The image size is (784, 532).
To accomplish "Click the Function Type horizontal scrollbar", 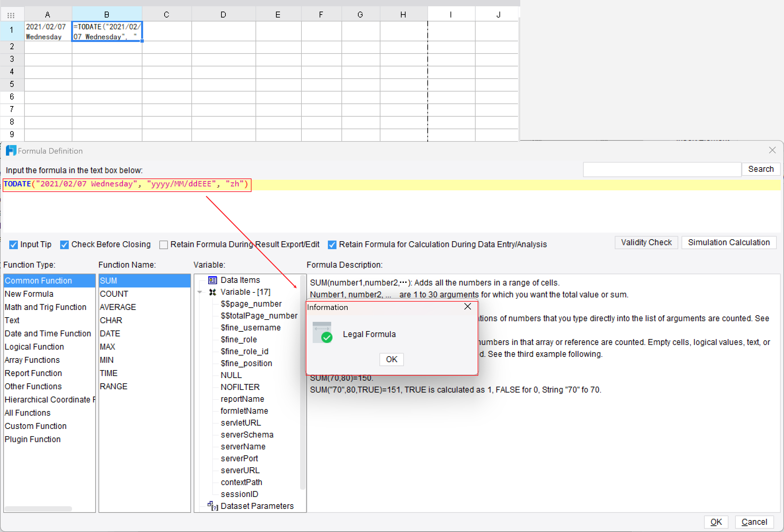I will pyautogui.click(x=38, y=509).
